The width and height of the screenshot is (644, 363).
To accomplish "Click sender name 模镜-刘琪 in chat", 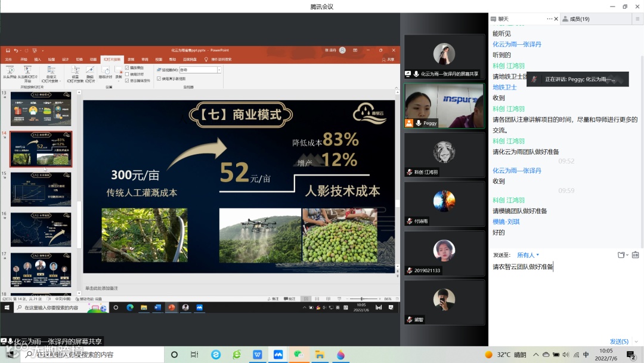I will (506, 222).
